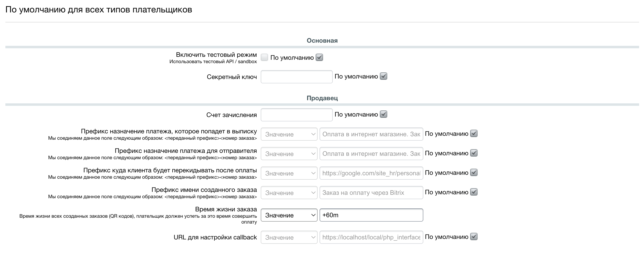
Task: Uncheck default for callback URL setting
Action: point(474,237)
